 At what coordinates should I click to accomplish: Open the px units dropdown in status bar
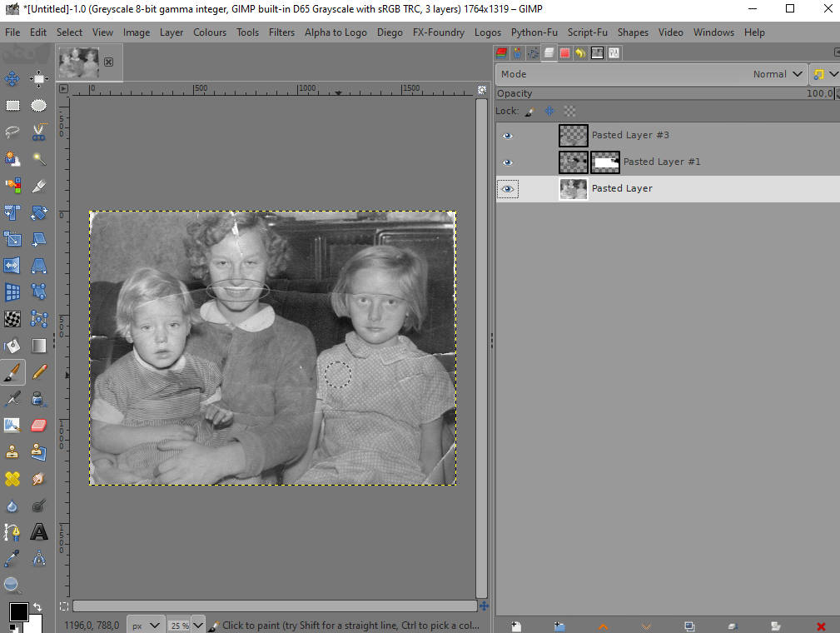point(146,625)
